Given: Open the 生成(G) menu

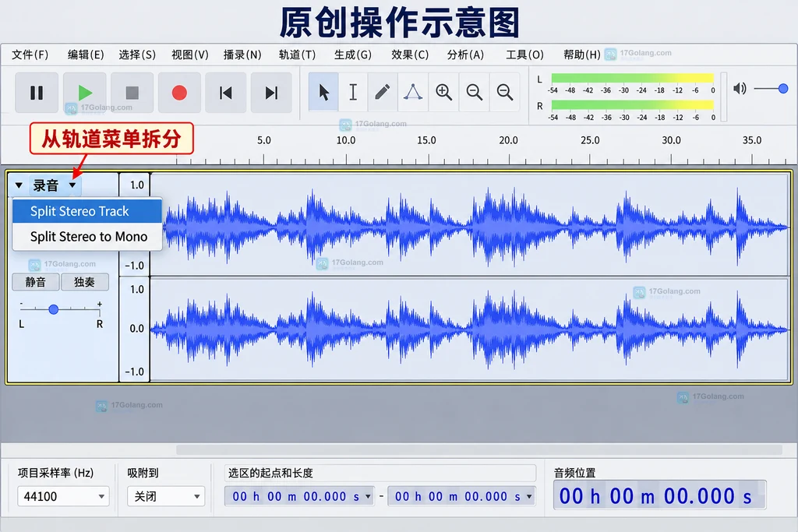Looking at the screenshot, I should click(353, 55).
